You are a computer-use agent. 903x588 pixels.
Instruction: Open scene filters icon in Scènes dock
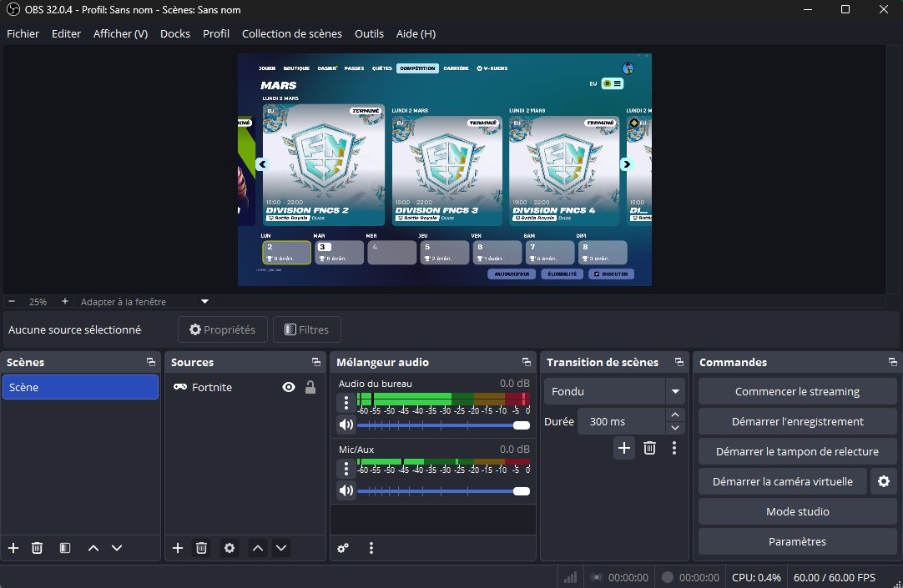65,548
